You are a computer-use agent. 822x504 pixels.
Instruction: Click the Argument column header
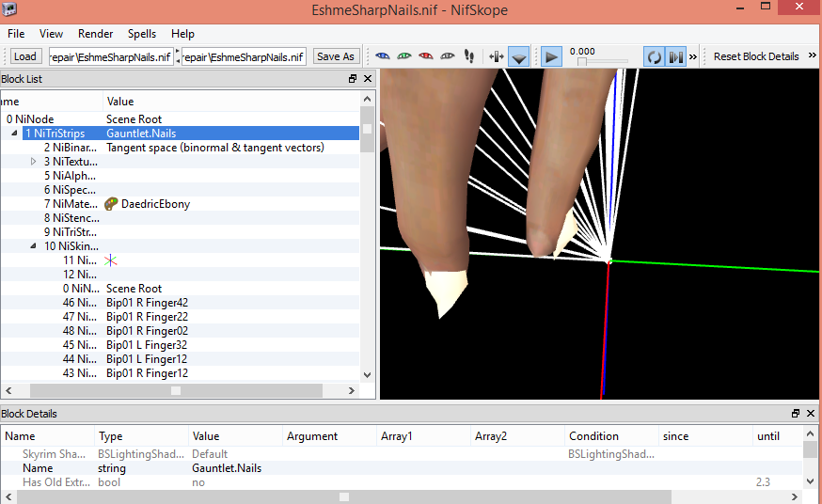(x=329, y=436)
